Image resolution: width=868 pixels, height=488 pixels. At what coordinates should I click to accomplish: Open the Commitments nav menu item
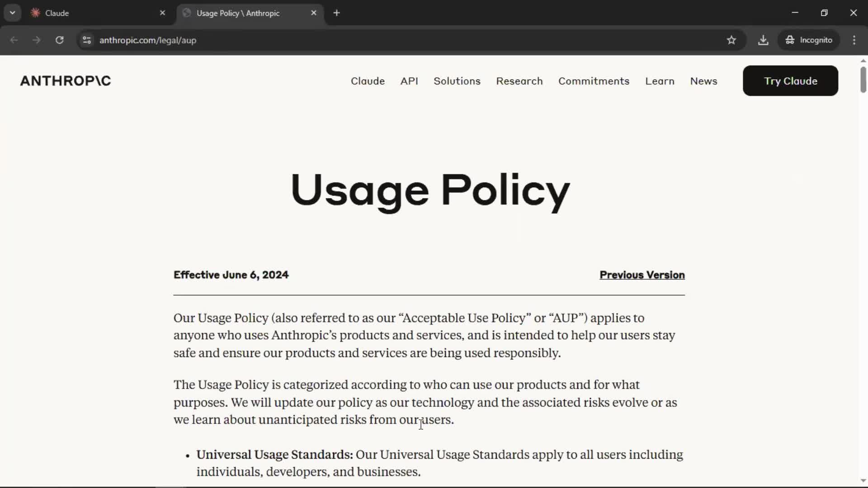tap(594, 81)
